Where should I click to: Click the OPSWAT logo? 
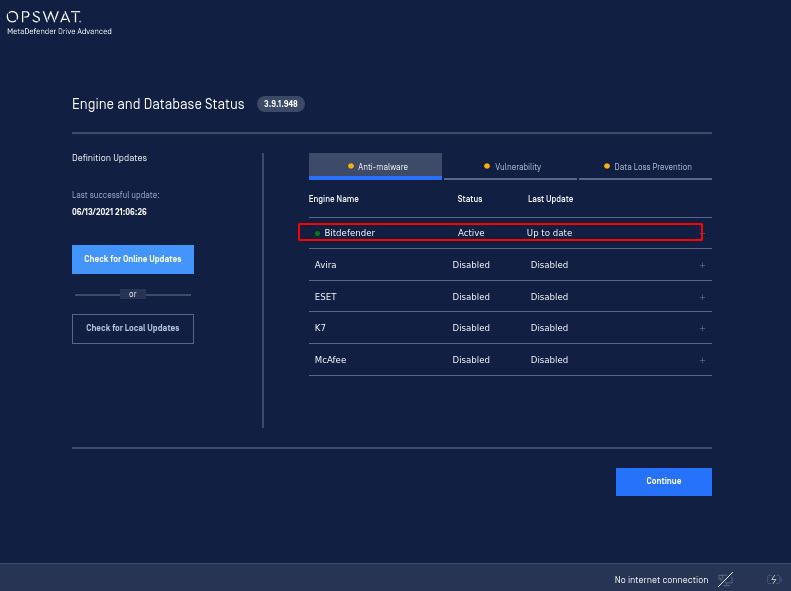[44, 17]
